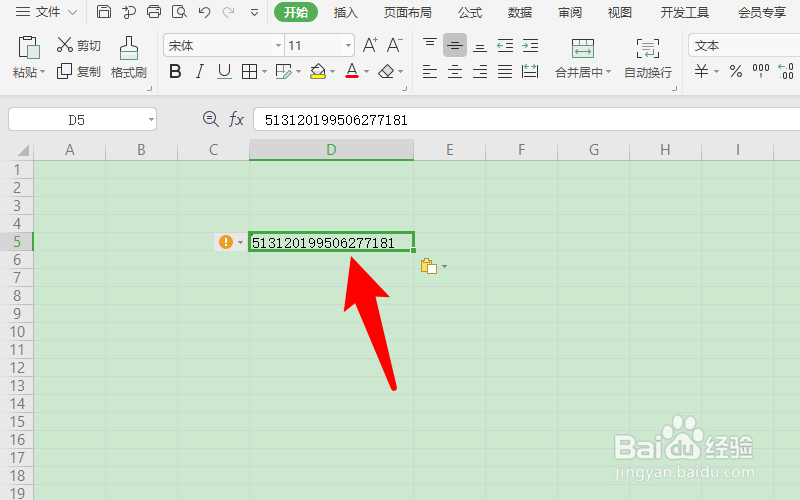Expand the dropdown arrow beside 文件
800x500 pixels.
pos(72,12)
